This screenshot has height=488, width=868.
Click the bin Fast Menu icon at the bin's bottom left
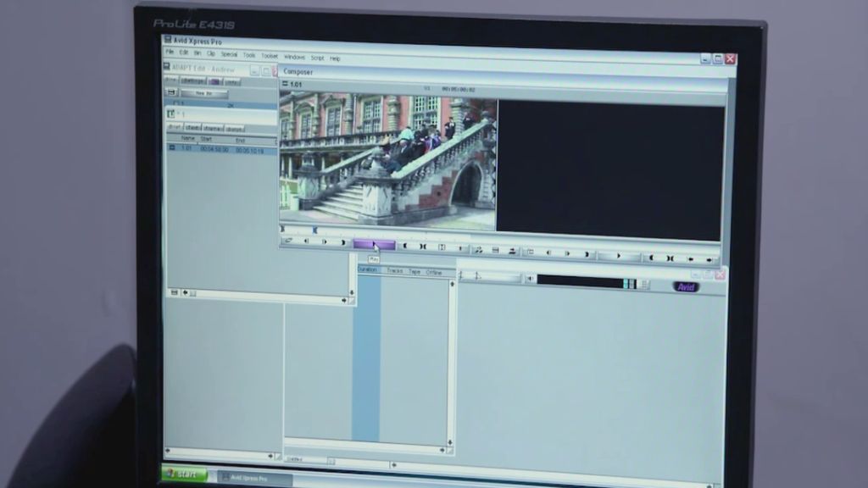click(x=175, y=292)
